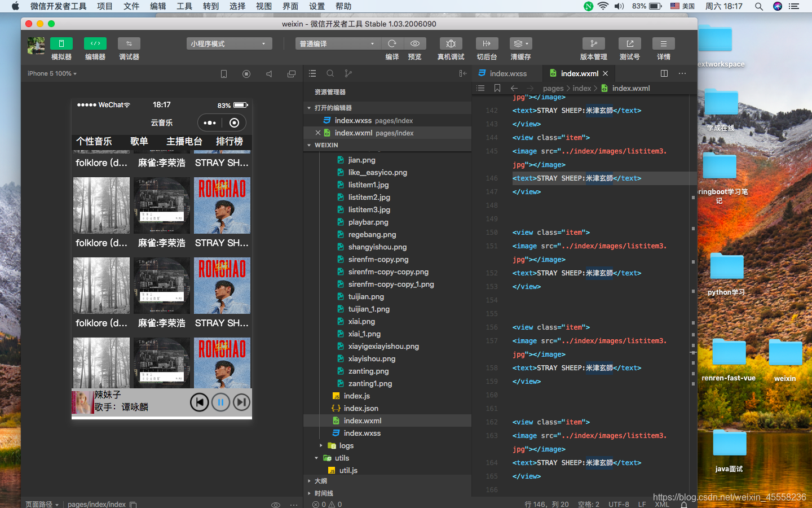812x508 pixels.
Task: Open the 项目 menu in the menu bar
Action: tap(105, 6)
